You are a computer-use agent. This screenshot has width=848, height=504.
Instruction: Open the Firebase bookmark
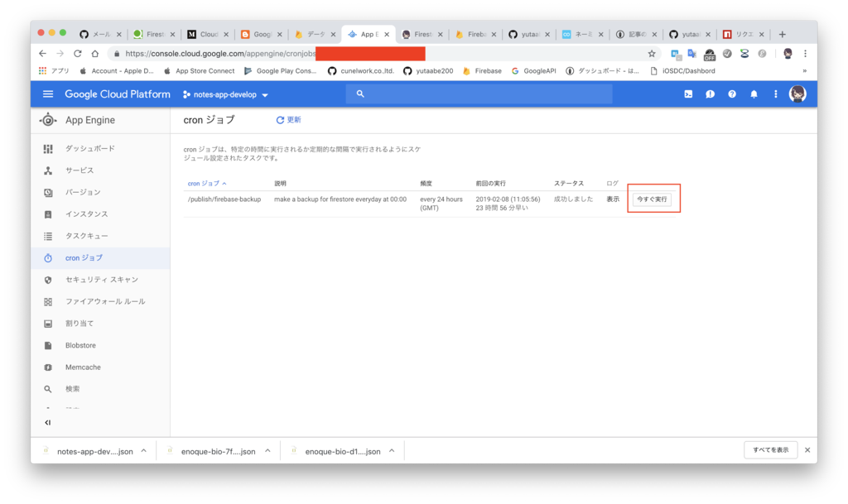coord(483,71)
